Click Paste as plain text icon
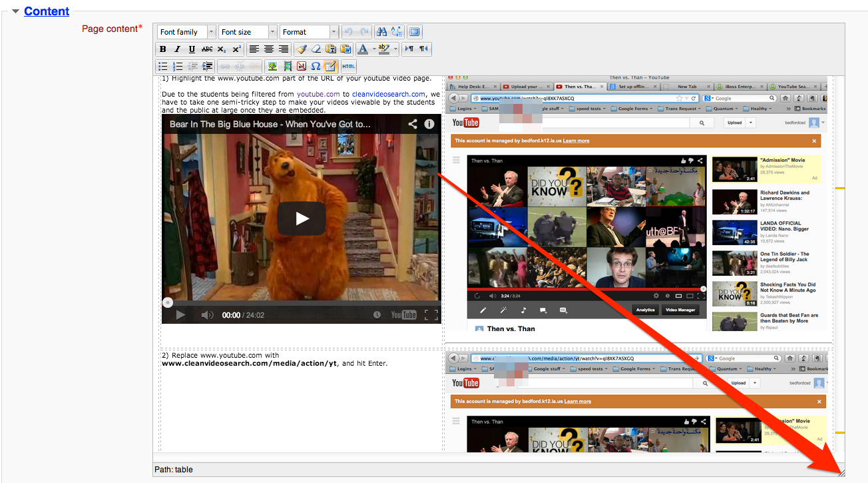Screen dimensions: 868x483 point(330,49)
